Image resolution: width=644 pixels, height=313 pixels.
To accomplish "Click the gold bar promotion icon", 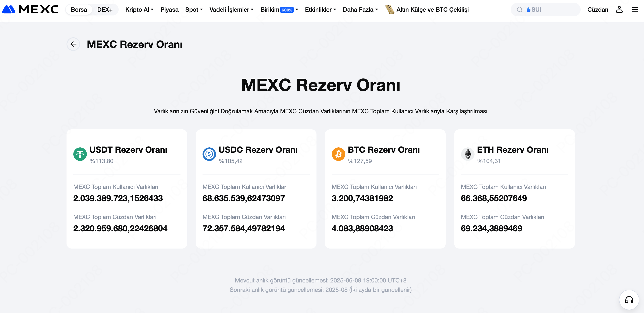I will point(390,10).
